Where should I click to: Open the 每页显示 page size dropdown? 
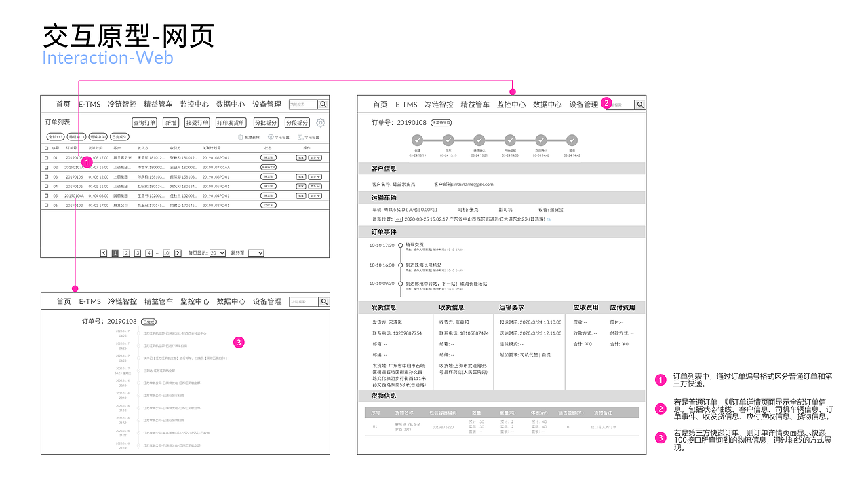[217, 252]
